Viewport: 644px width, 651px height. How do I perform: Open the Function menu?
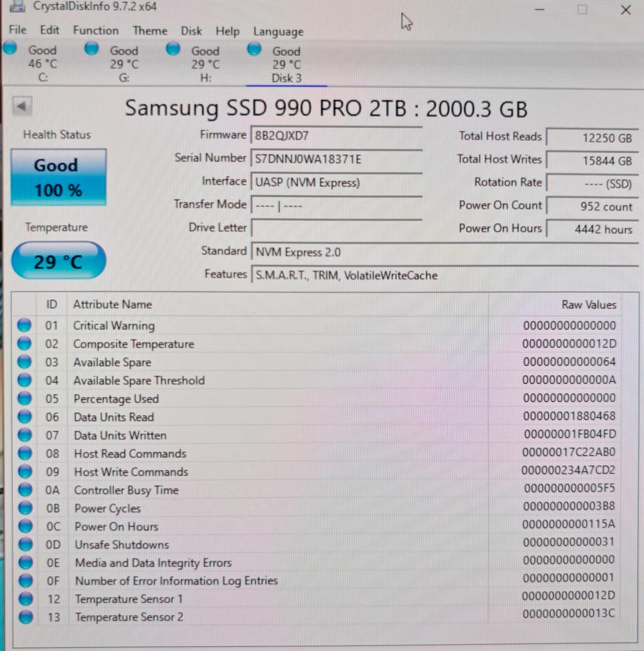[95, 30]
